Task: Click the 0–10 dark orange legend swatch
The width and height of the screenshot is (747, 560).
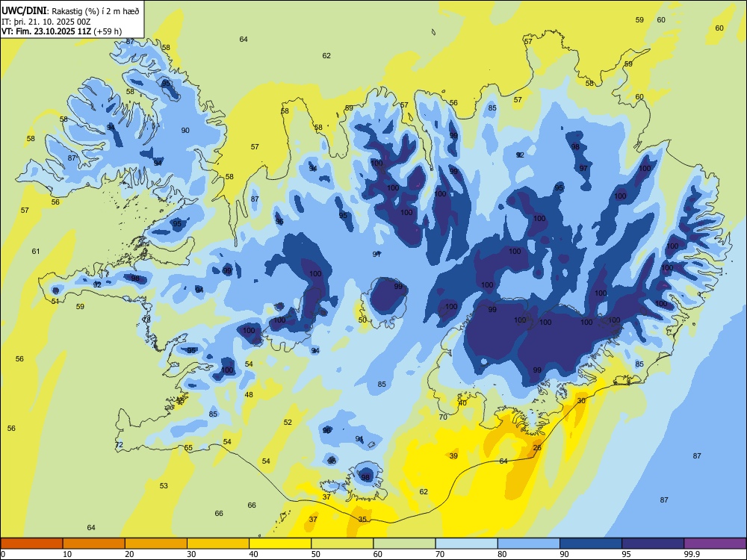Action: 31,544
